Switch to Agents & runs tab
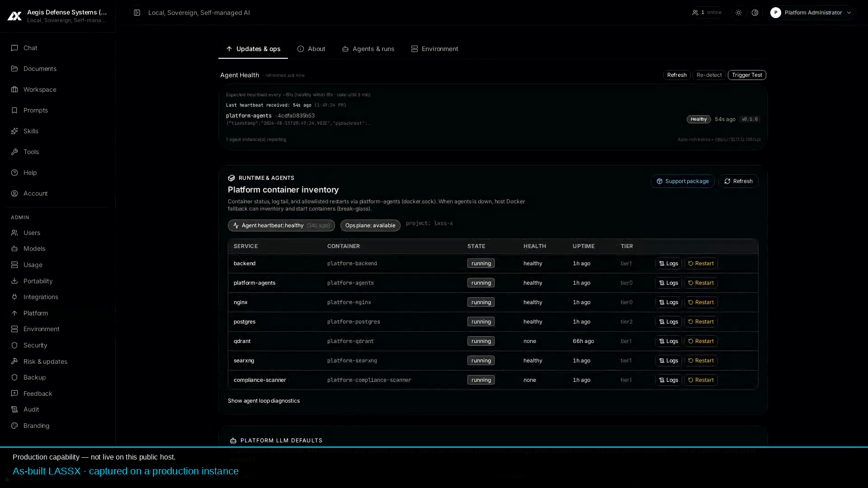The image size is (868, 488). pos(368,49)
